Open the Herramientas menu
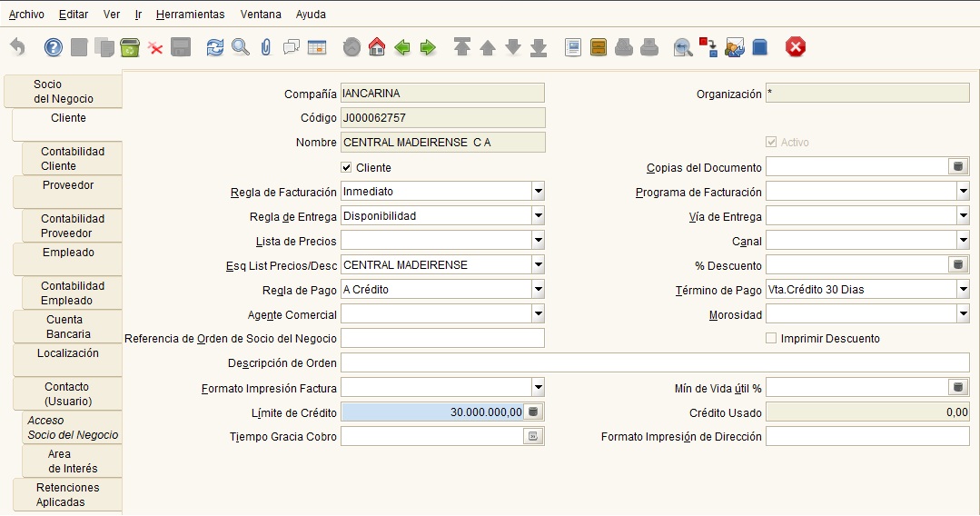The image size is (980, 516). click(190, 14)
